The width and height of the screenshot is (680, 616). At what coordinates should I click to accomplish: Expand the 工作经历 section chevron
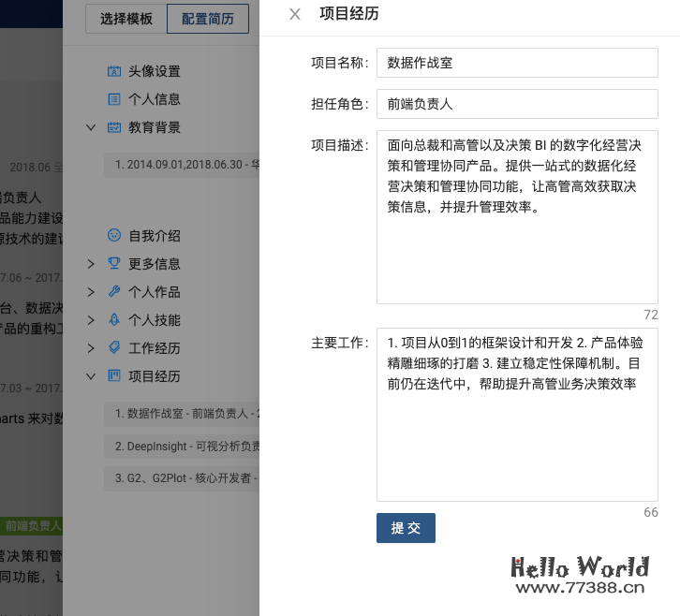[91, 348]
